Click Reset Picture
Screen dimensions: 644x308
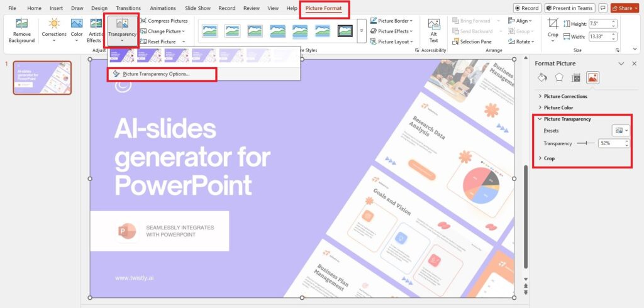158,41
